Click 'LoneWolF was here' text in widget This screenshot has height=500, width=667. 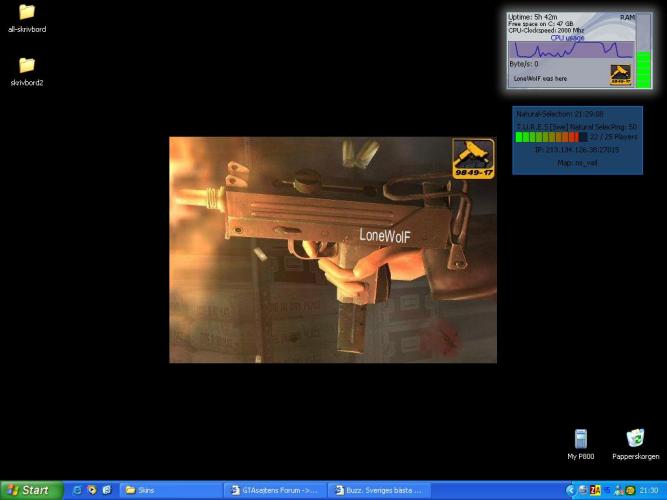(540, 78)
